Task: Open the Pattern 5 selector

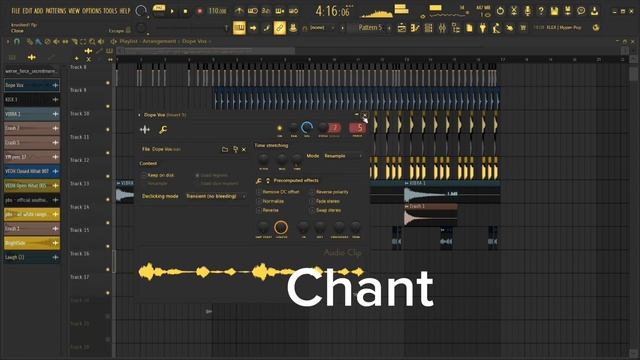Action: tap(370, 28)
